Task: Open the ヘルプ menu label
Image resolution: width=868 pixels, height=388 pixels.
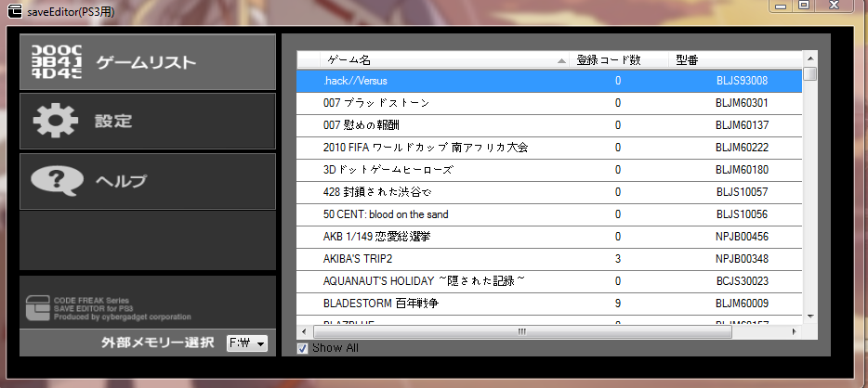Action: pyautogui.click(x=121, y=181)
